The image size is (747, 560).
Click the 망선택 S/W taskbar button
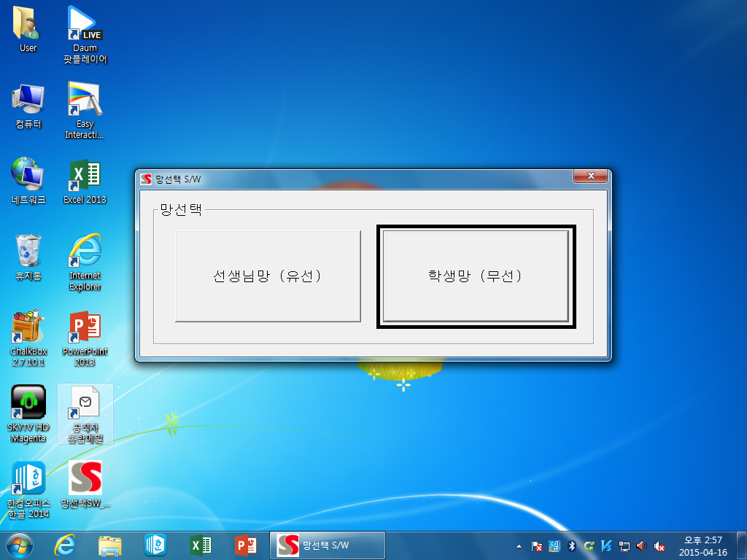pos(328,545)
